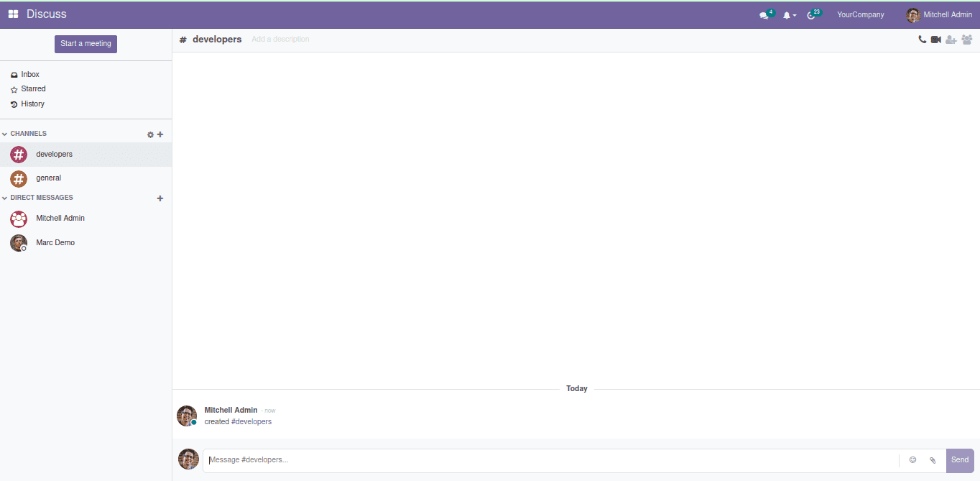
Task: Open Mitchell Admin user menu
Action: [x=939, y=15]
